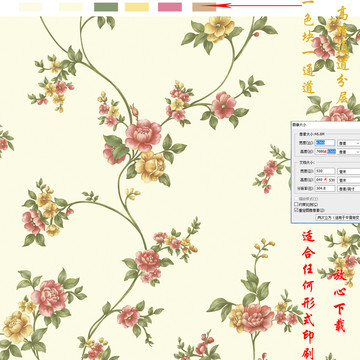The width and height of the screenshot is (360, 360).
Task: Click the resolution field showing 304.8
Action: coord(325,188)
